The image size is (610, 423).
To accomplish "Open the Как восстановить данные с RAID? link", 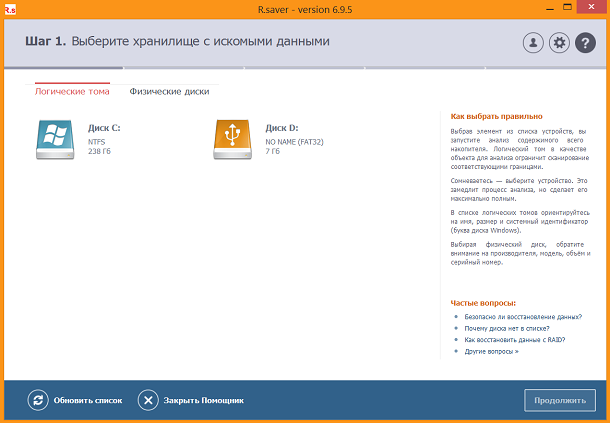I will click(514, 340).
